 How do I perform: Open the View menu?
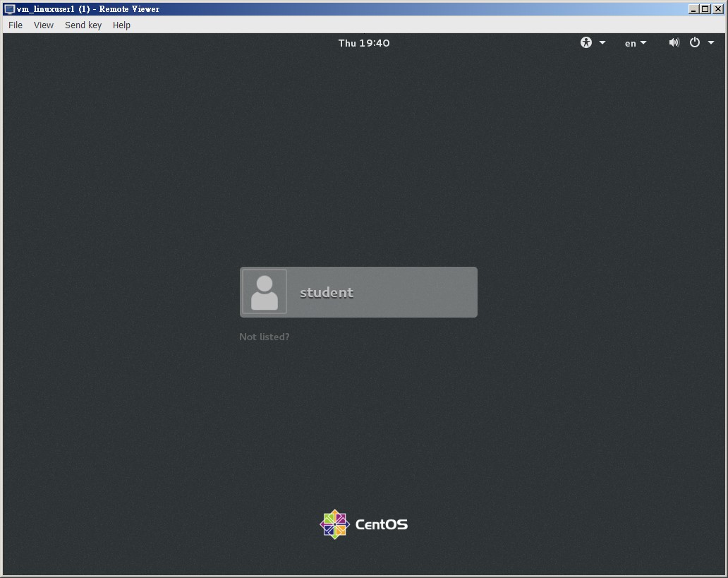click(43, 25)
